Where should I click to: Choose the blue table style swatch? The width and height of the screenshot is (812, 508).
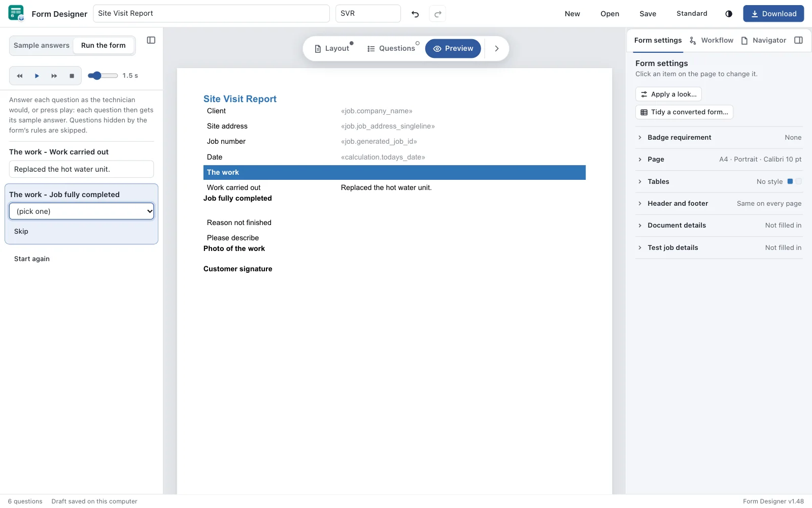(790, 181)
